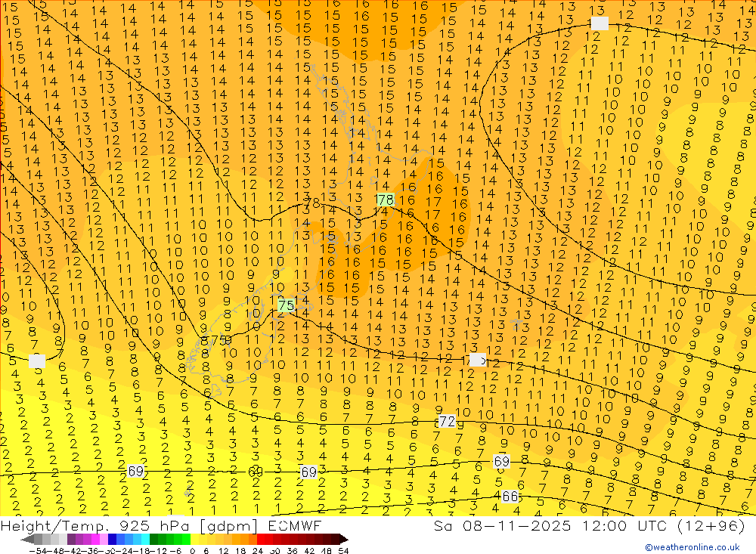Click the rightmost boxed 69 contour label
The width and height of the screenshot is (756, 554).
(501, 462)
